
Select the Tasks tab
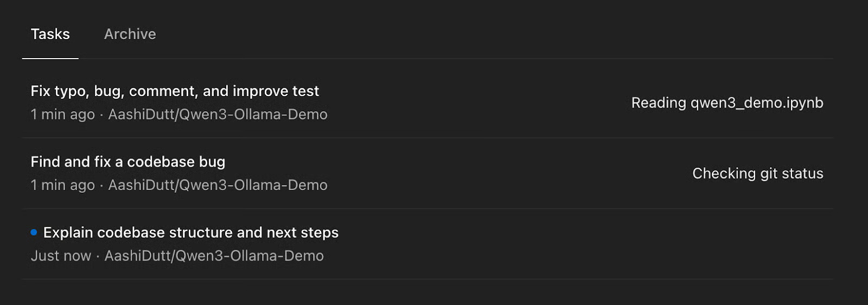pos(50,34)
